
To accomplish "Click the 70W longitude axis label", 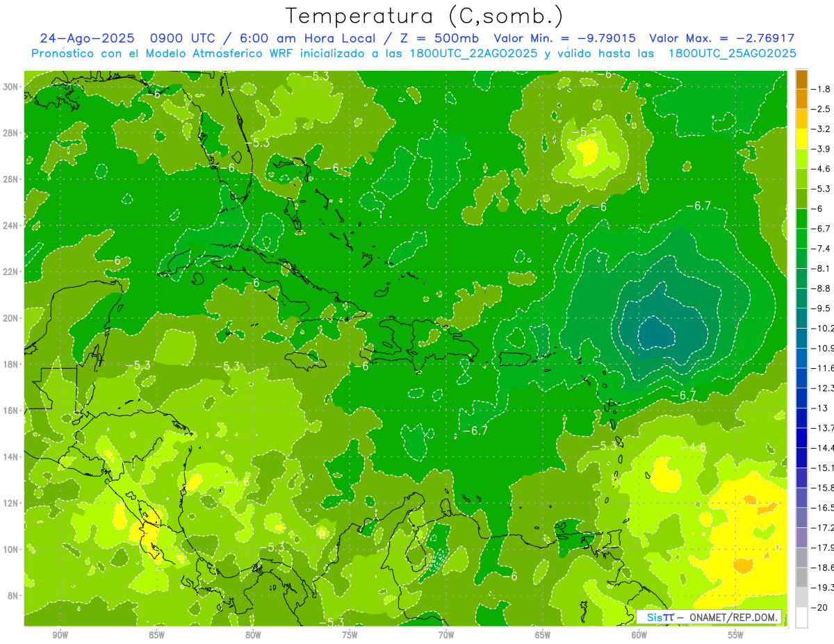I will coord(446,635).
